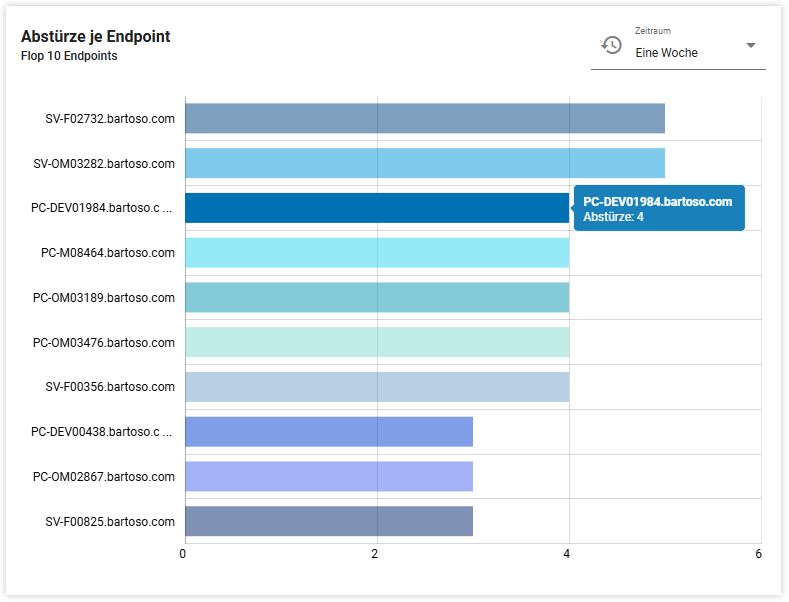789x602 pixels.
Task: Select the PC-OM03476.bartoso.com mint bar
Action: pyautogui.click(x=376, y=342)
